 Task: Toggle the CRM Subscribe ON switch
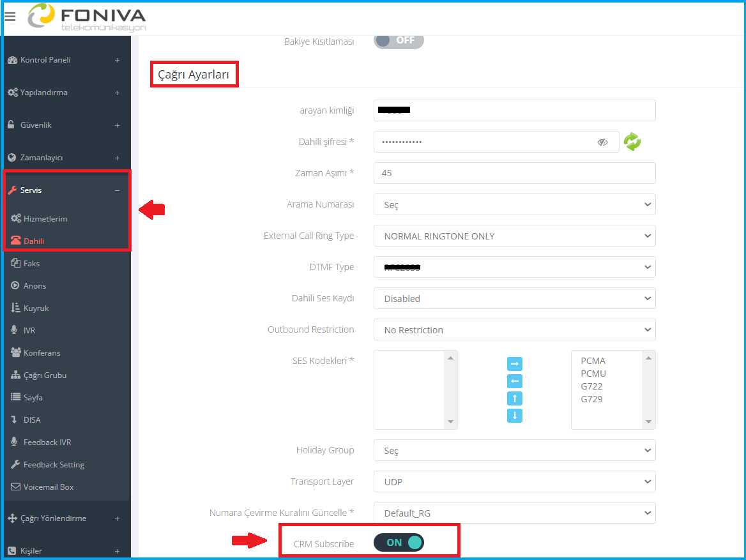[x=399, y=542]
